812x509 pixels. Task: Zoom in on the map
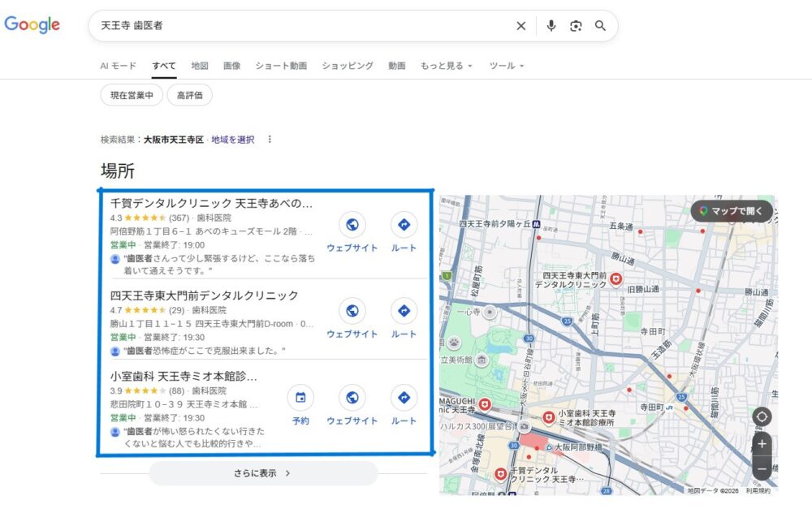(762, 444)
